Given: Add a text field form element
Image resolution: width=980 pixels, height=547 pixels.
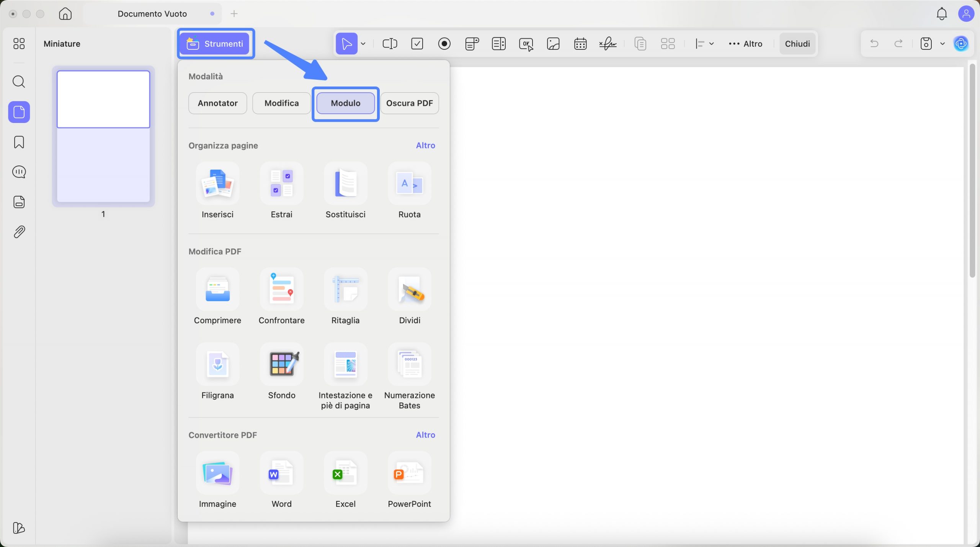Looking at the screenshot, I should 390,44.
